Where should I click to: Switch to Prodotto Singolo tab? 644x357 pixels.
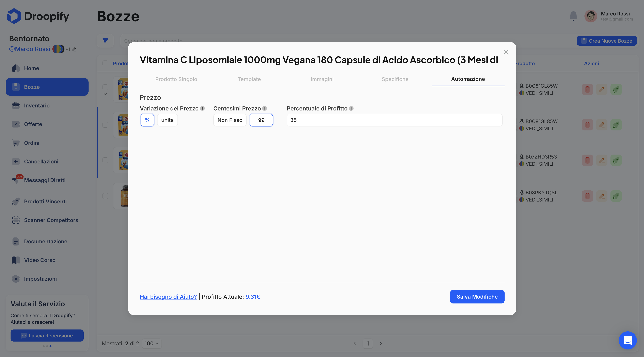[176, 79]
